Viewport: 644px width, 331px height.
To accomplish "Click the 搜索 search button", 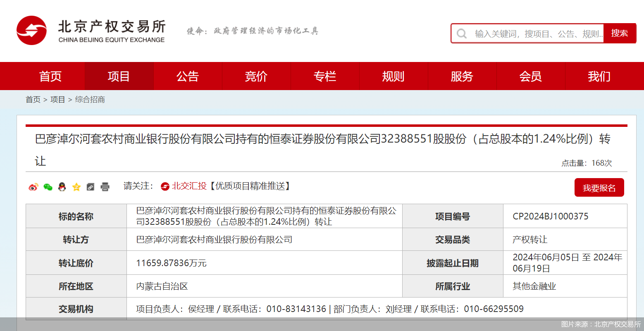I will tap(620, 33).
